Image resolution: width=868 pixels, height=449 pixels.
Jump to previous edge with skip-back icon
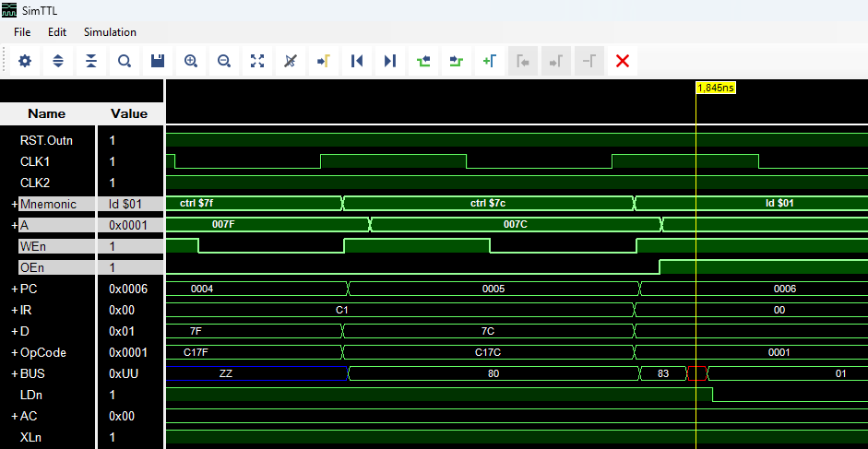[x=357, y=61]
